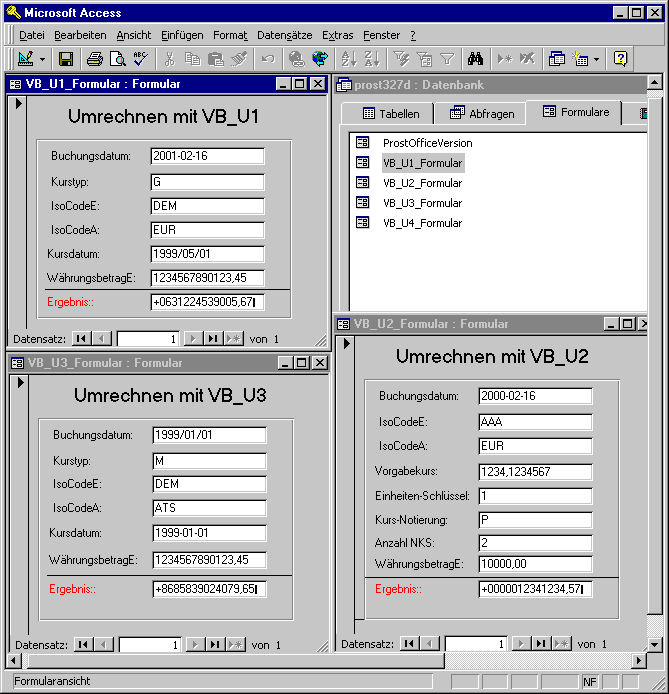
Task: Open the Einfügen menu
Action: tap(182, 35)
